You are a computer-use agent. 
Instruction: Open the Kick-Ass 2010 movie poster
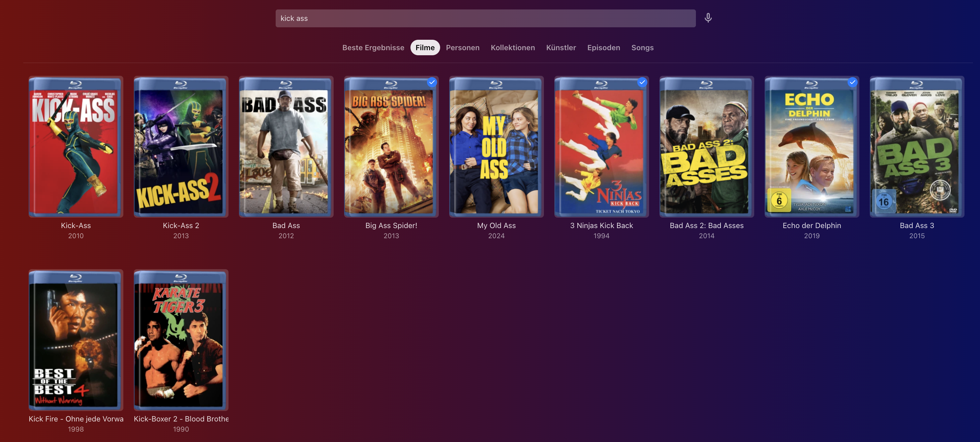pyautogui.click(x=76, y=147)
